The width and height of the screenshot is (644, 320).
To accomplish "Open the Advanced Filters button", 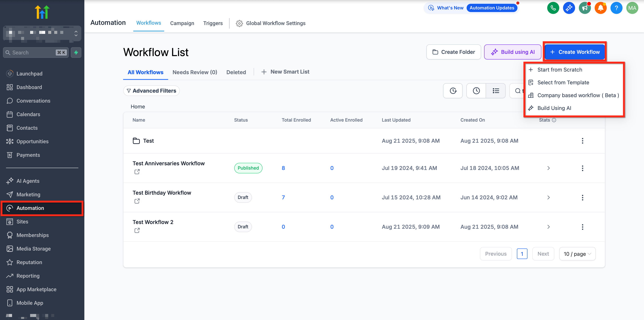I will point(151,91).
